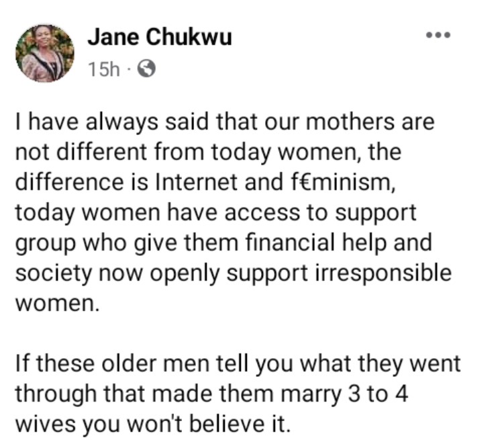The image size is (504, 440).
Task: Click the paragraph about older men
Action: coord(238,394)
